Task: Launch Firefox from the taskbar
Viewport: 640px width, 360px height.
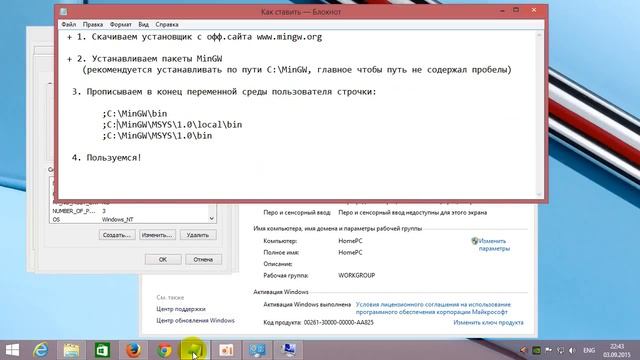Action: point(133,350)
